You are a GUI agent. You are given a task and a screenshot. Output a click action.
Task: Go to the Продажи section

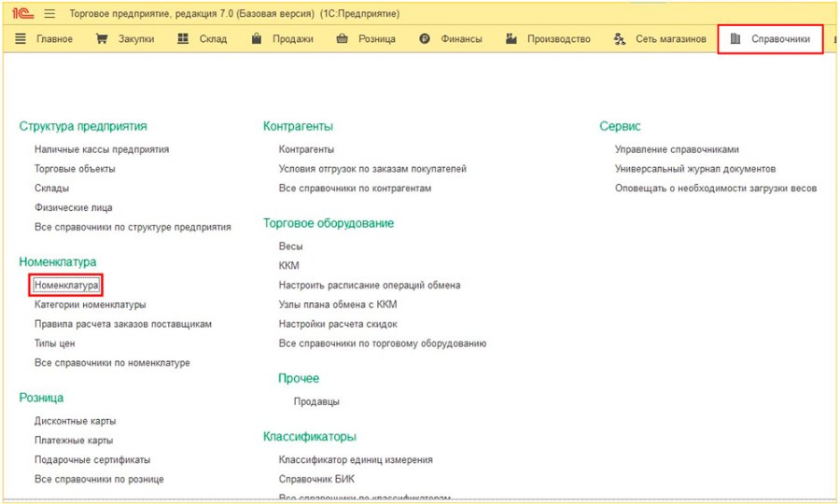292,39
